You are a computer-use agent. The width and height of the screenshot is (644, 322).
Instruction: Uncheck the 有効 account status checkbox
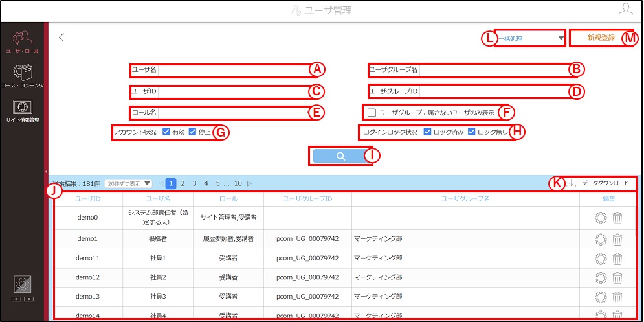coord(166,132)
